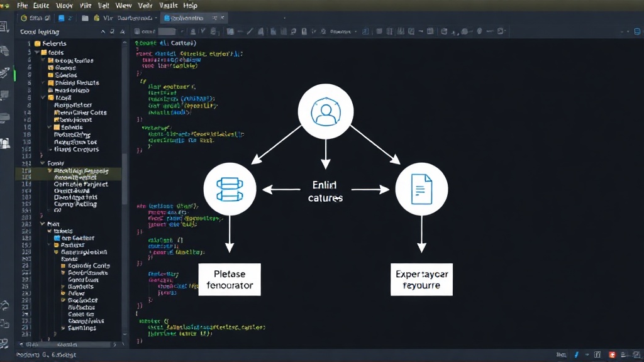This screenshot has width=644, height=362.
Task: Select the user profile node in the diagram
Action: (326, 112)
